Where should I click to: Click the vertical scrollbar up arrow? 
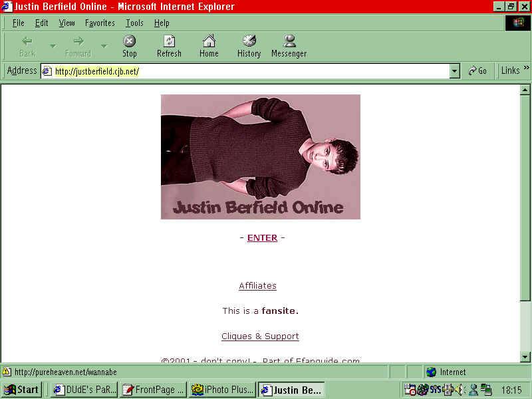pyautogui.click(x=525, y=90)
